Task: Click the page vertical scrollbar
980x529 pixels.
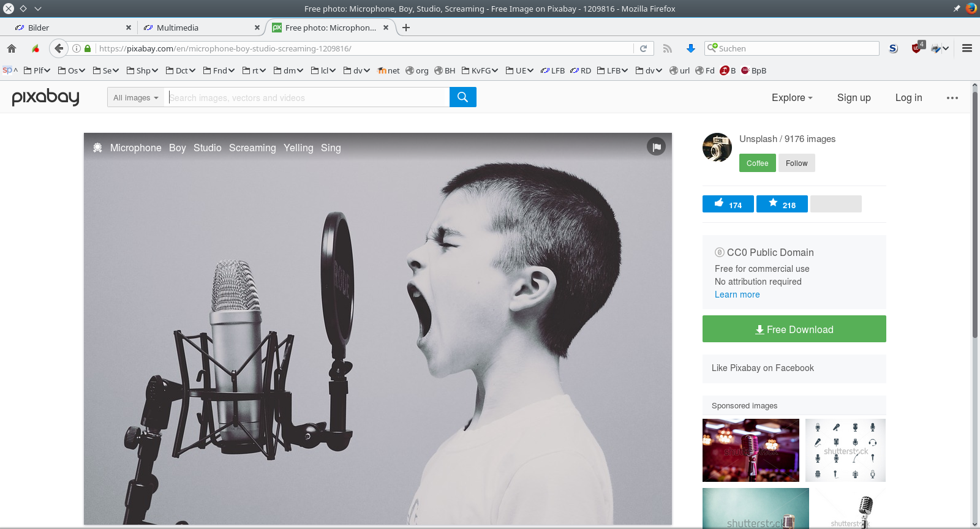Action: [x=975, y=306]
